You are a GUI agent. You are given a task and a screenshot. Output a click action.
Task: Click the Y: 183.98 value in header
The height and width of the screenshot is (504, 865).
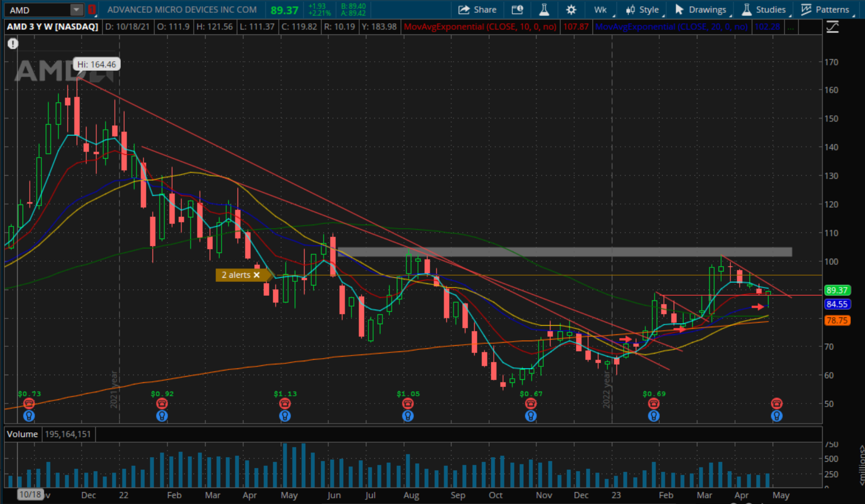(x=379, y=27)
